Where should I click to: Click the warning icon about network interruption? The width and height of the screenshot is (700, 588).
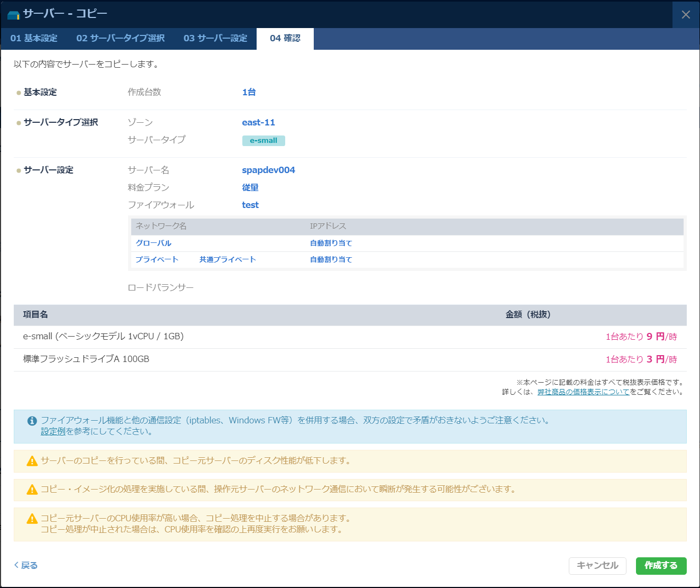pos(30,490)
